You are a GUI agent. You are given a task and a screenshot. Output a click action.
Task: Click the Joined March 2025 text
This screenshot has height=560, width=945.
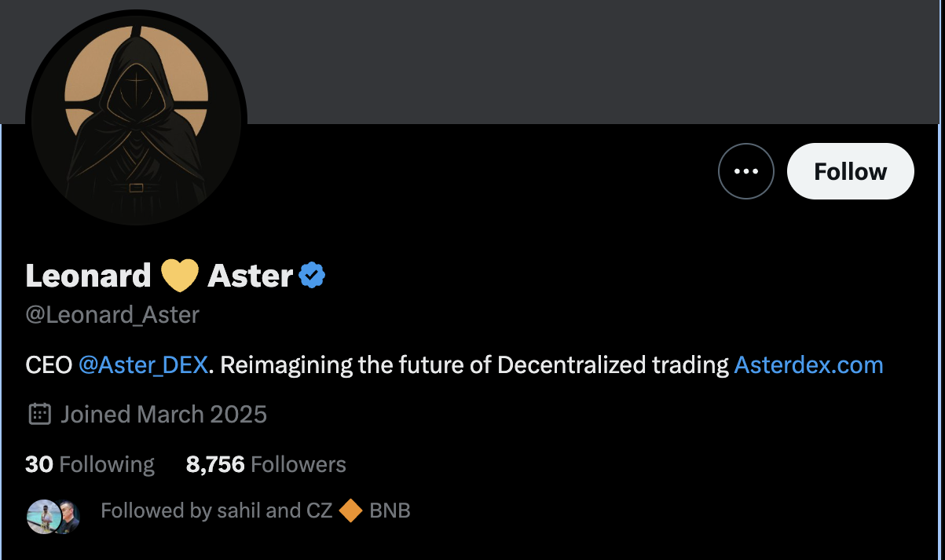(163, 414)
